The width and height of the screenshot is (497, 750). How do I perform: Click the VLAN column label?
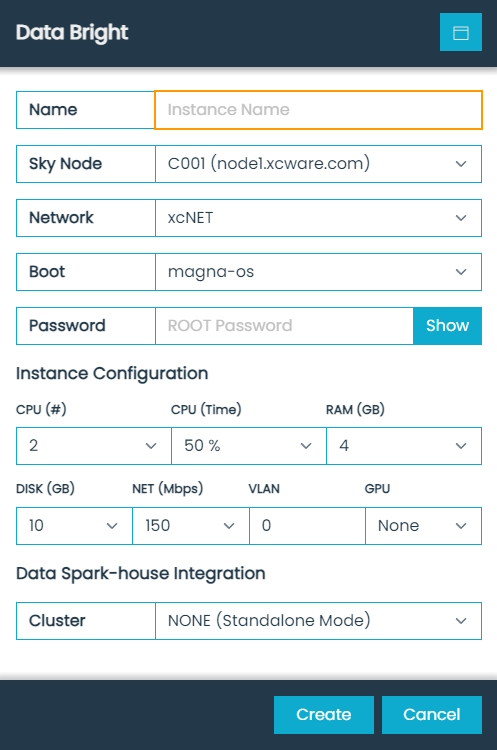click(264, 489)
